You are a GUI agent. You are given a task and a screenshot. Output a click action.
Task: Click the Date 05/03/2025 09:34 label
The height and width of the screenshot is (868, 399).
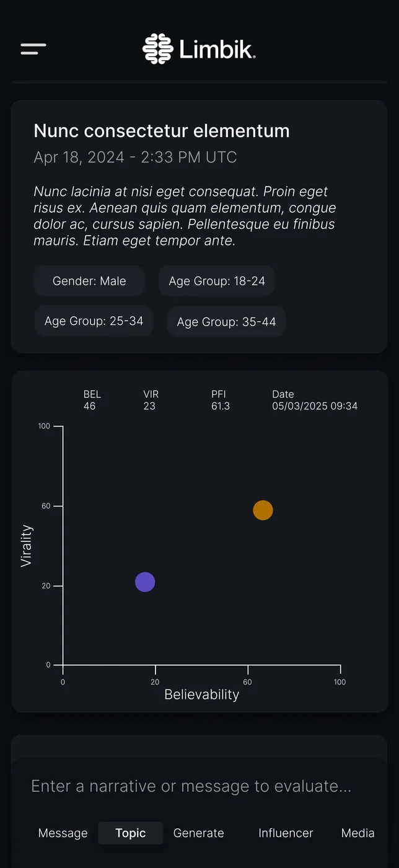[315, 401]
